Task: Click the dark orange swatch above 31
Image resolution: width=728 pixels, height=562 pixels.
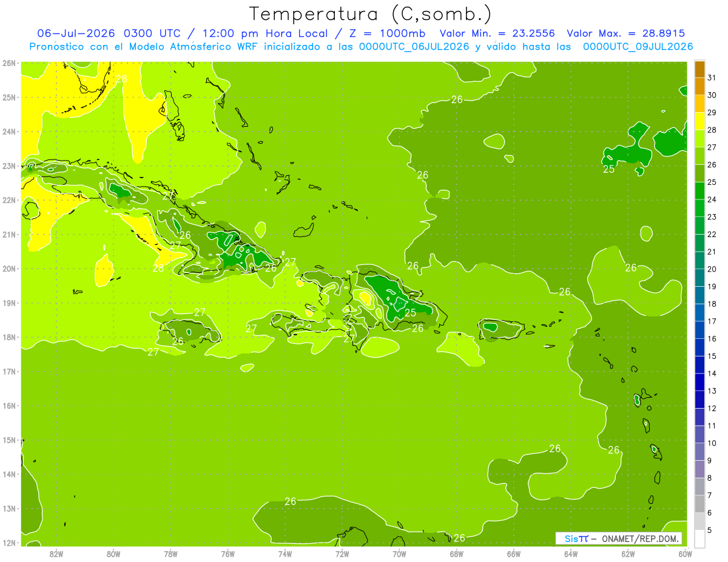Action: (x=699, y=70)
